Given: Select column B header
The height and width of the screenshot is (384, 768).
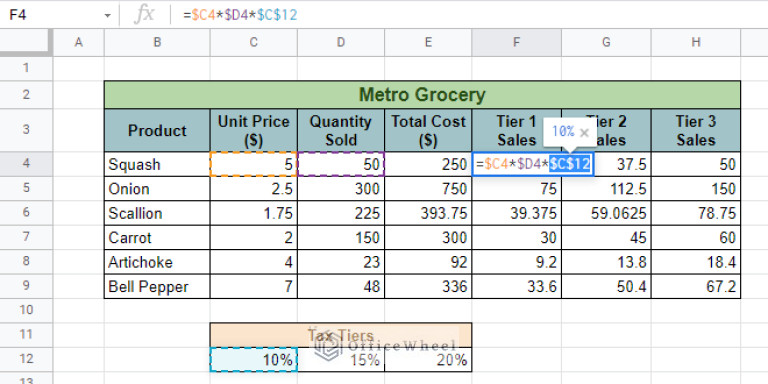Looking at the screenshot, I should tap(157, 43).
